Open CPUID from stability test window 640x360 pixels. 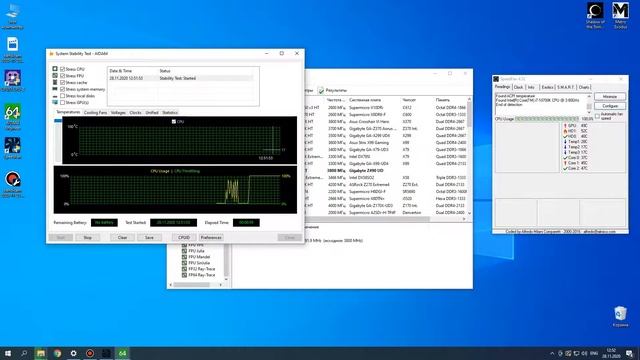point(184,237)
